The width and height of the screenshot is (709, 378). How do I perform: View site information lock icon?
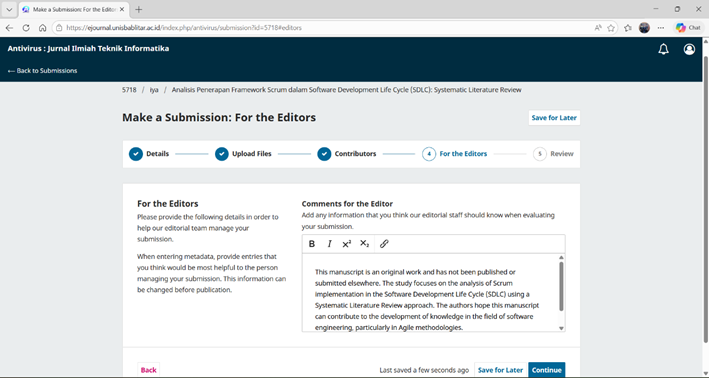pyautogui.click(x=59, y=28)
